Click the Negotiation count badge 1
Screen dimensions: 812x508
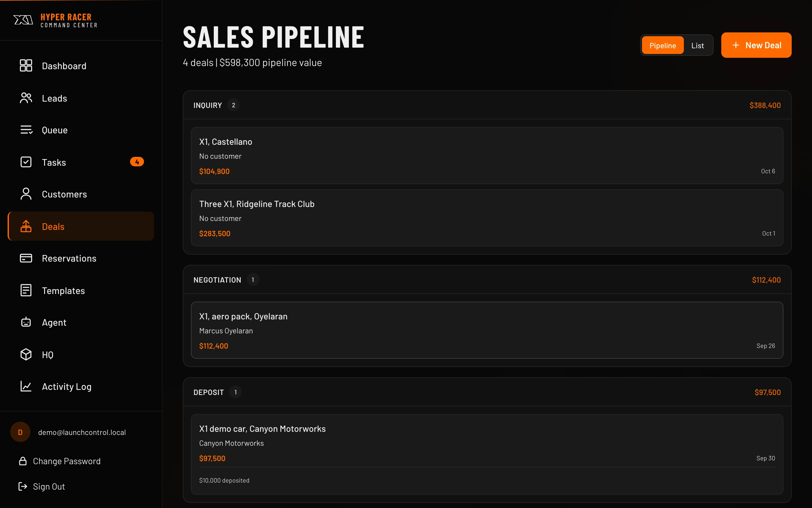(x=253, y=280)
